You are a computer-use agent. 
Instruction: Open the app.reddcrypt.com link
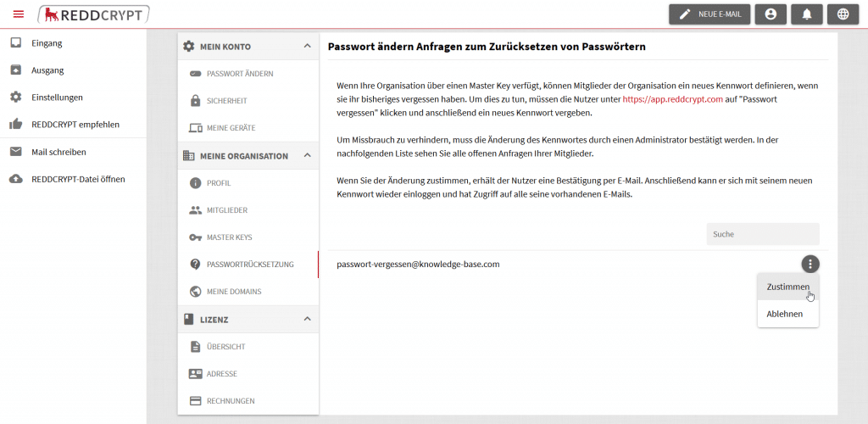tap(672, 99)
